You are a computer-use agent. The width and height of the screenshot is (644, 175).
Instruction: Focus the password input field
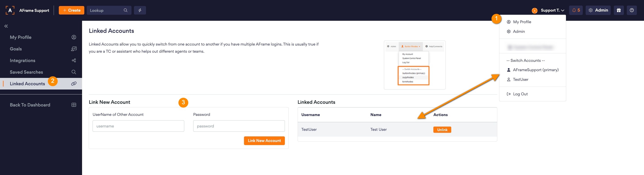[239, 126]
